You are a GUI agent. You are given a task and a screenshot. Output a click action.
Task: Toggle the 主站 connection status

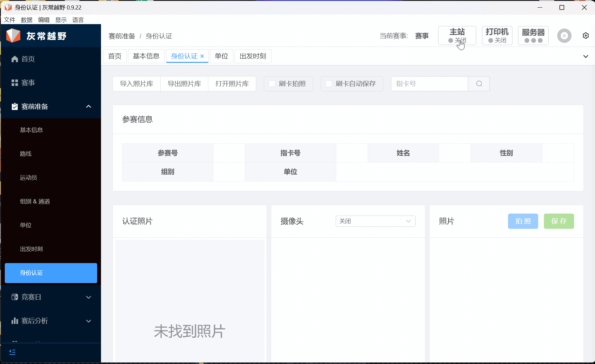(457, 36)
